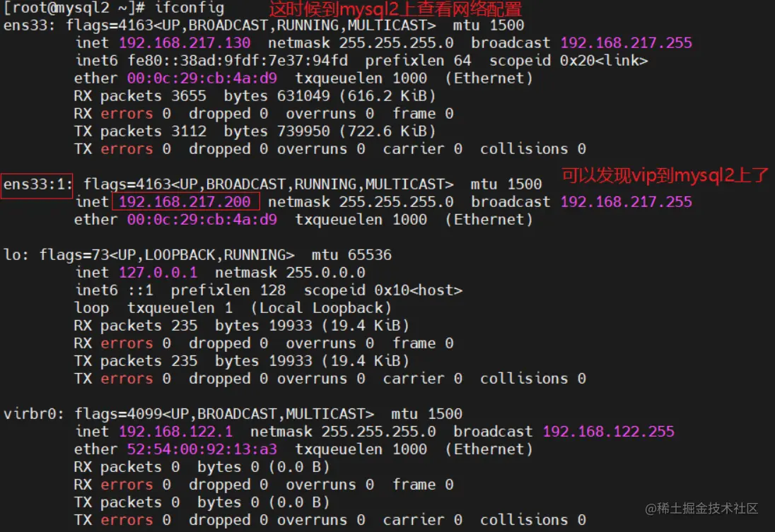Click the virbr0: interface name
The width and height of the screenshot is (775, 532).
[34, 414]
